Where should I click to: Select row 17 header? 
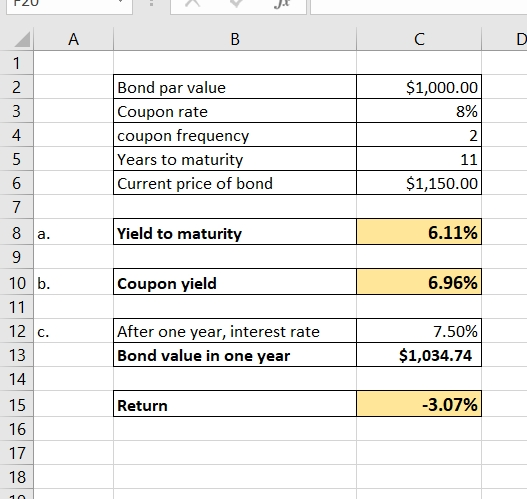pyautogui.click(x=16, y=453)
